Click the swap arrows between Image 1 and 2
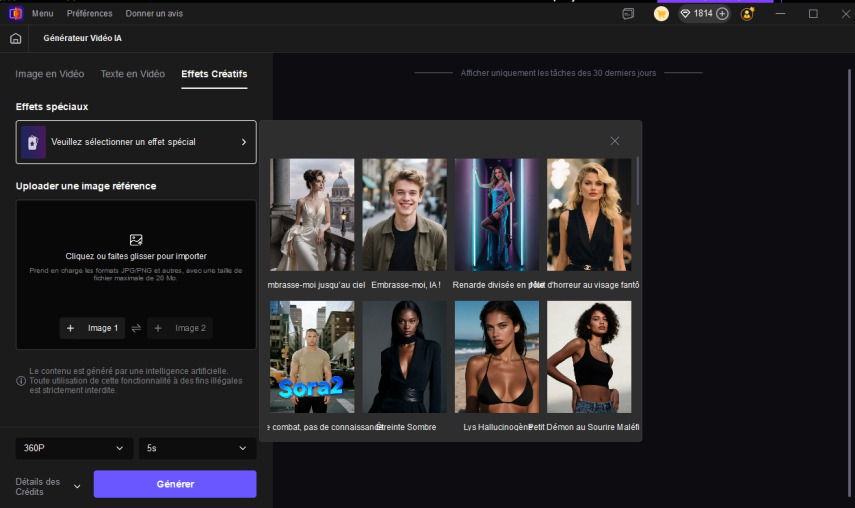Screen dimensions: 855x508 [136, 328]
